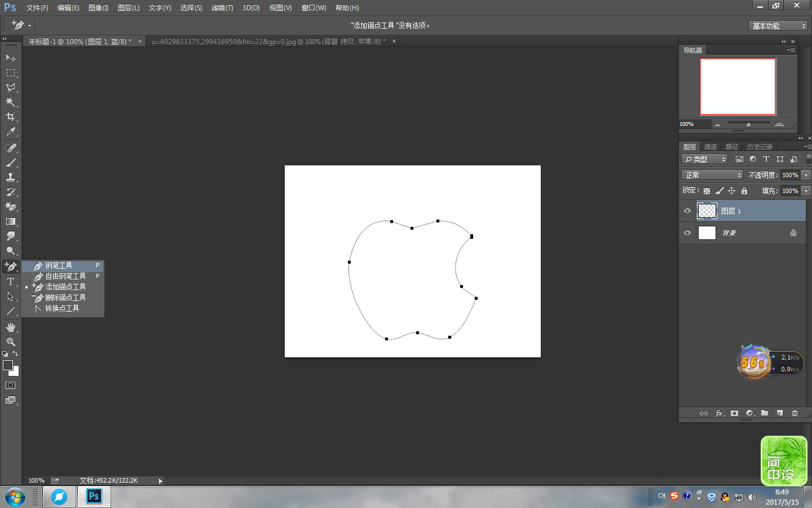The image size is (812, 508).
Task: Open the 历史记录 tab
Action: (760, 147)
